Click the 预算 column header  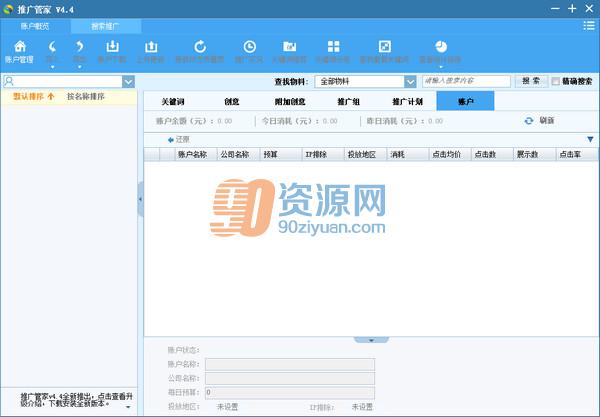[280, 155]
